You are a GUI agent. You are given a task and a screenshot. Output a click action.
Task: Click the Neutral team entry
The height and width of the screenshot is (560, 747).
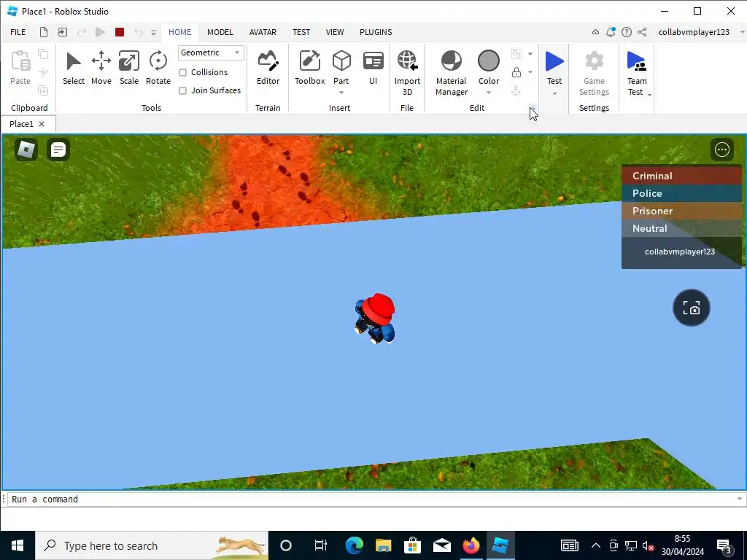(x=681, y=228)
